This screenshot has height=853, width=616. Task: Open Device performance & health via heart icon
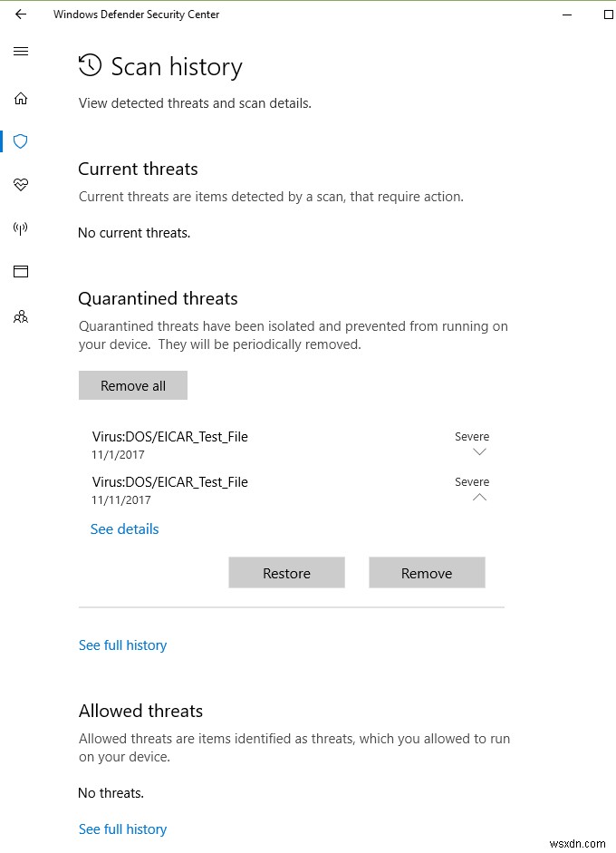click(20, 185)
